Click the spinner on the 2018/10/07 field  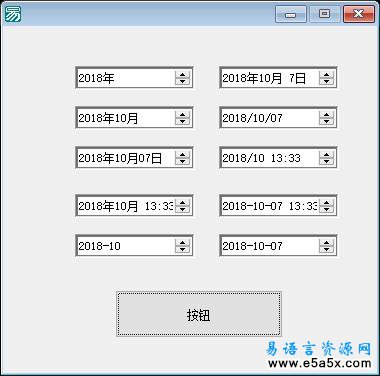coord(326,118)
